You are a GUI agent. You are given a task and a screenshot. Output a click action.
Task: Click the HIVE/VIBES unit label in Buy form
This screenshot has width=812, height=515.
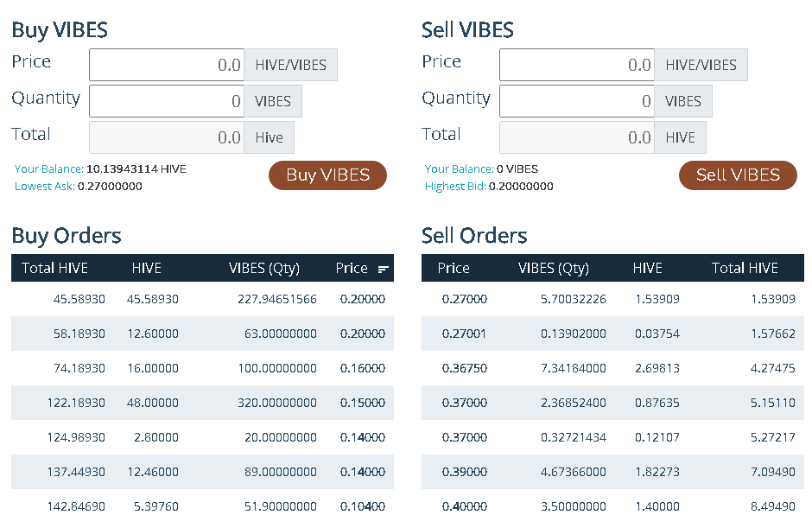pos(290,65)
